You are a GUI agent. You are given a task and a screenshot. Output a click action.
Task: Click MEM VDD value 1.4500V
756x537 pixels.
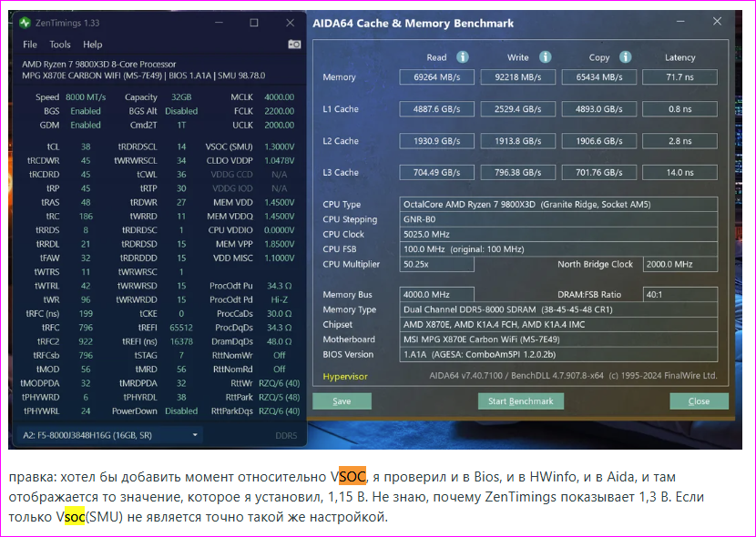click(x=279, y=202)
